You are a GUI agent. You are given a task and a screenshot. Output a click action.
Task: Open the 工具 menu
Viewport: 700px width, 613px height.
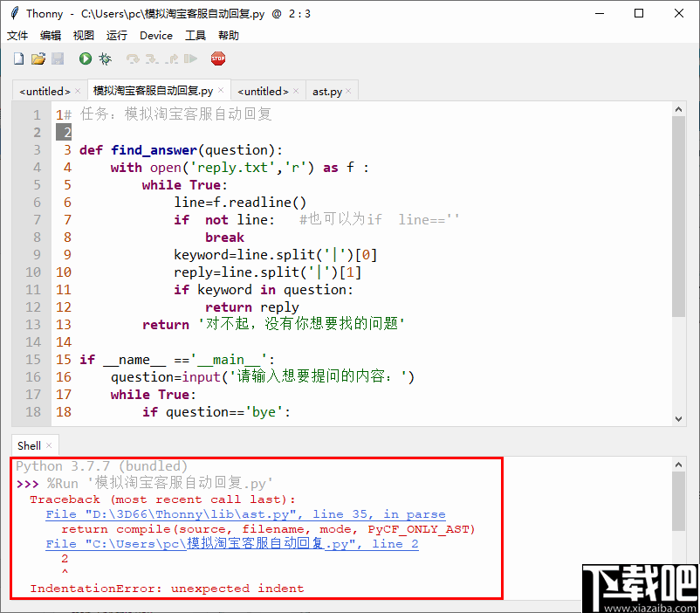point(196,35)
